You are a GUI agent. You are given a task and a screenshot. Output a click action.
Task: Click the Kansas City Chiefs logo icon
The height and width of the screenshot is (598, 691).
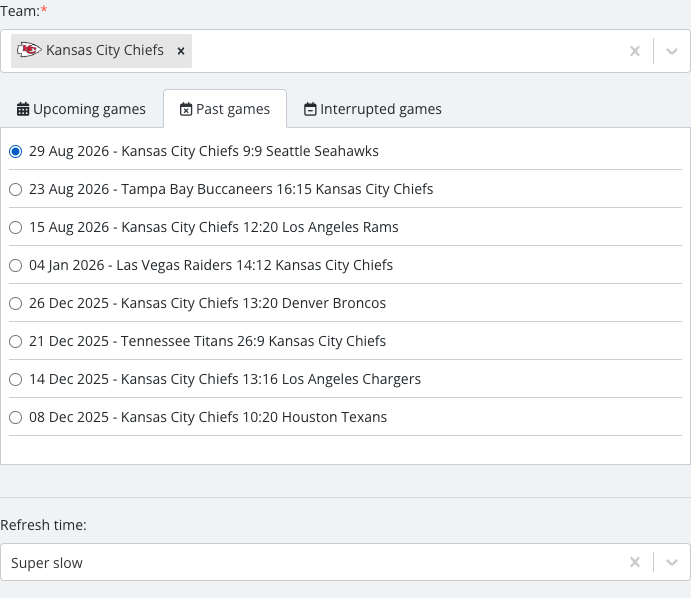pos(29,50)
